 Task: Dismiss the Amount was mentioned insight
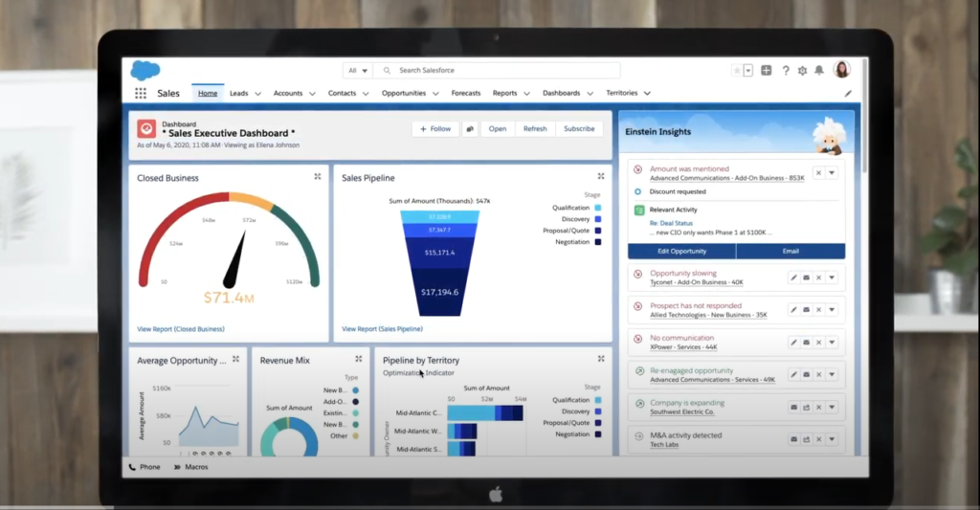tap(818, 172)
